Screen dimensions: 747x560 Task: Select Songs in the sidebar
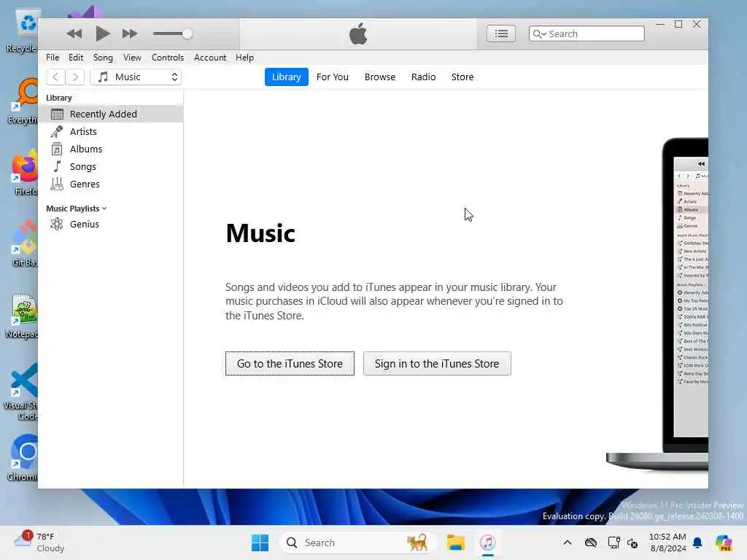coord(111,167)
